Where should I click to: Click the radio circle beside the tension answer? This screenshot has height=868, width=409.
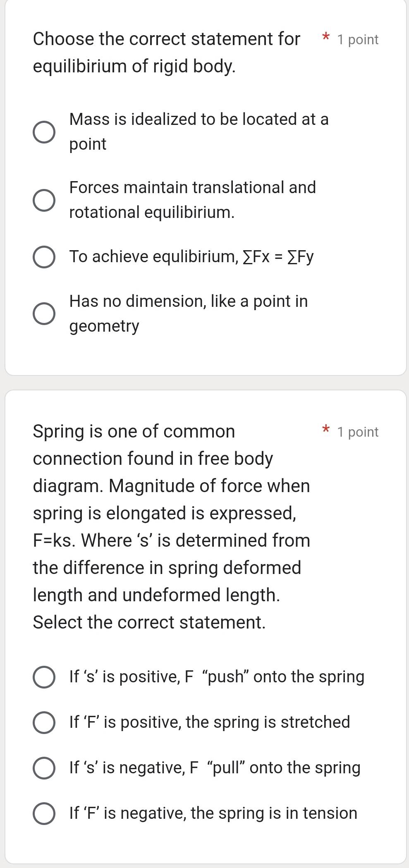44,813
